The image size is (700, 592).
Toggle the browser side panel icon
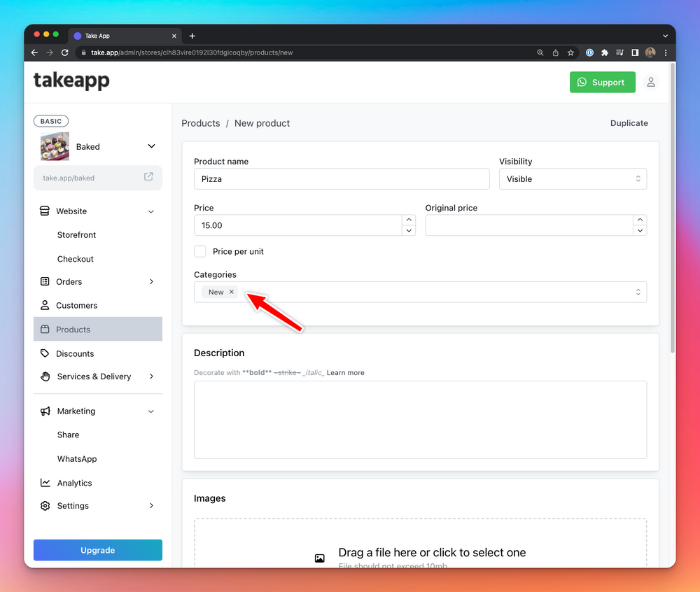(x=635, y=52)
